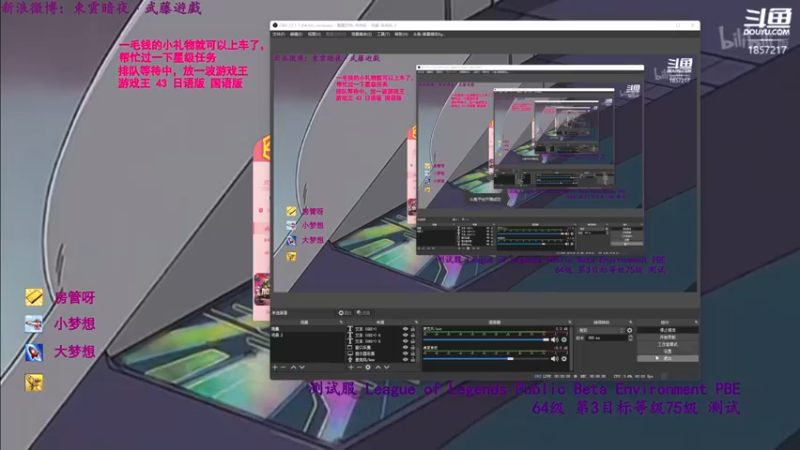Image resolution: width=800 pixels, height=450 pixels.
Task: Open OBS 设置 settings button
Action: (x=668, y=351)
